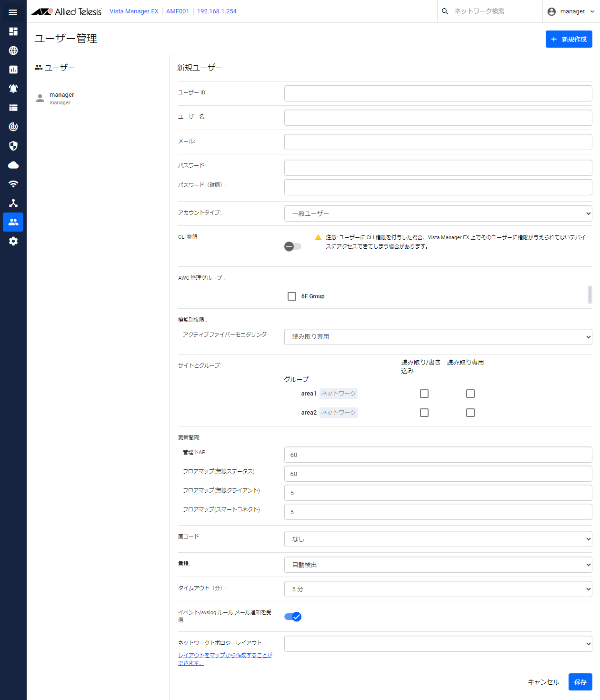Select the manager user avatar in list
The image size is (600, 700).
point(40,98)
